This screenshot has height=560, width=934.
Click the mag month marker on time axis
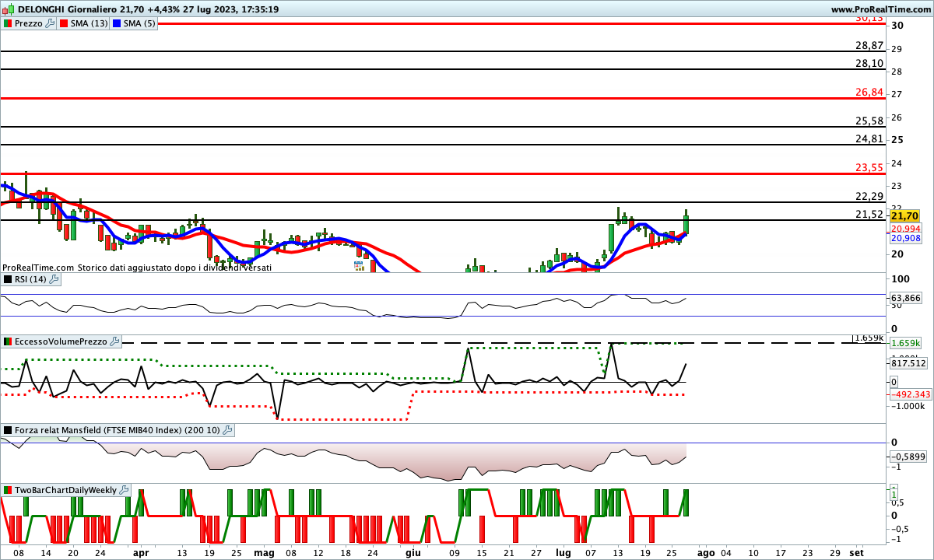click(264, 552)
